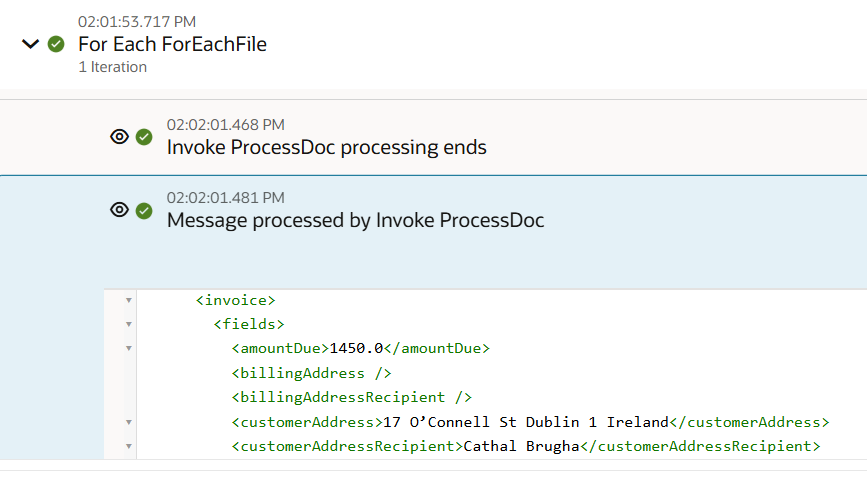
Task: Fold the amountDue line arrow
Action: coord(128,348)
